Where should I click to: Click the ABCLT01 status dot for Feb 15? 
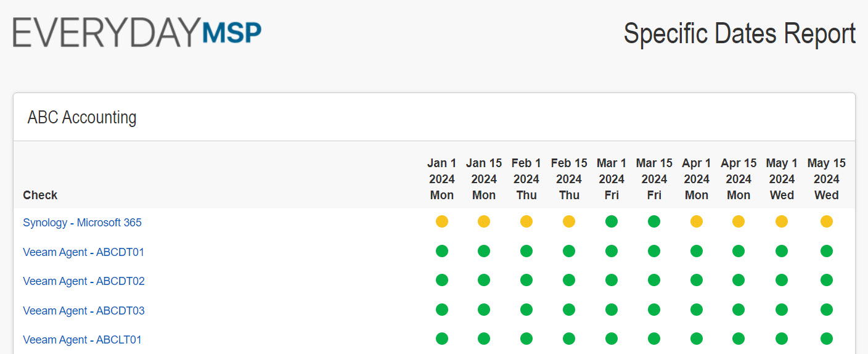pos(569,339)
